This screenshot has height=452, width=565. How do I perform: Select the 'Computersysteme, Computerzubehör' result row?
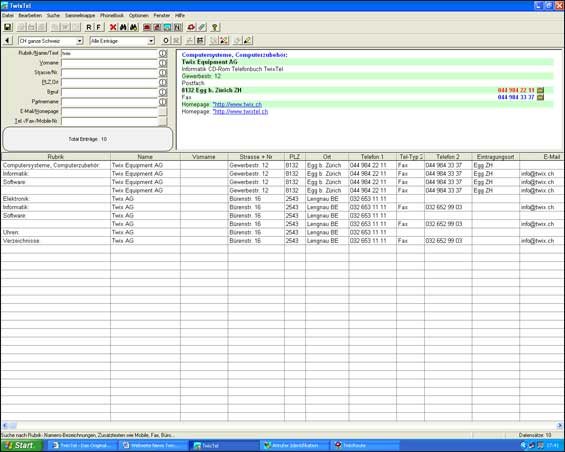click(x=282, y=165)
